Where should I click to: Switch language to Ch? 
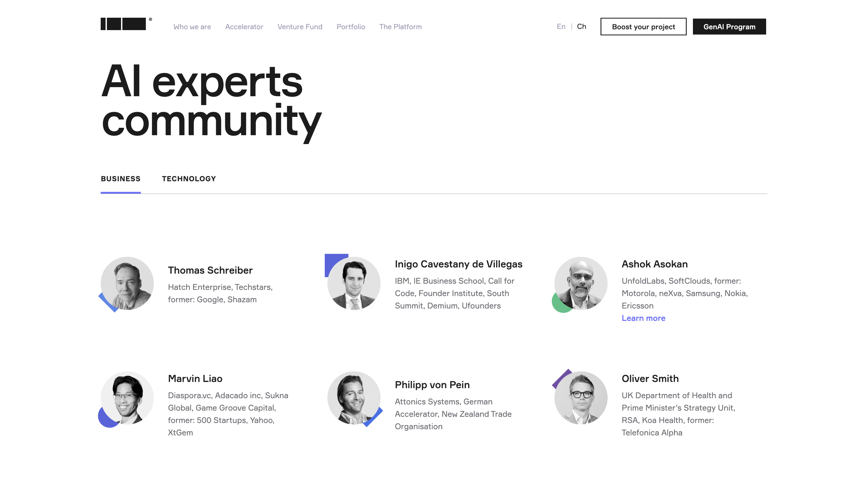point(581,26)
